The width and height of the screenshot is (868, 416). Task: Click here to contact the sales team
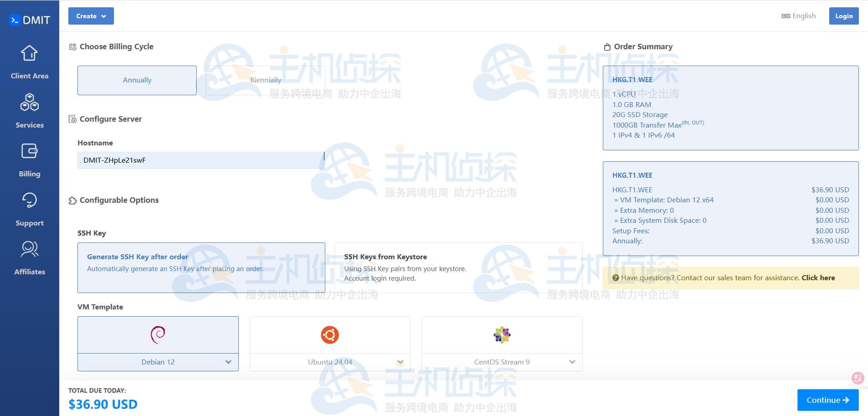pyautogui.click(x=818, y=277)
